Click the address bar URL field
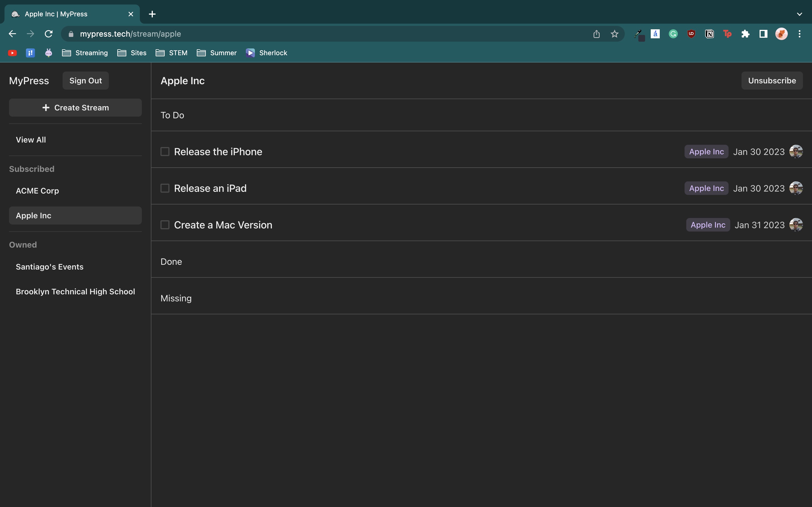The height and width of the screenshot is (507, 812). (x=302, y=34)
